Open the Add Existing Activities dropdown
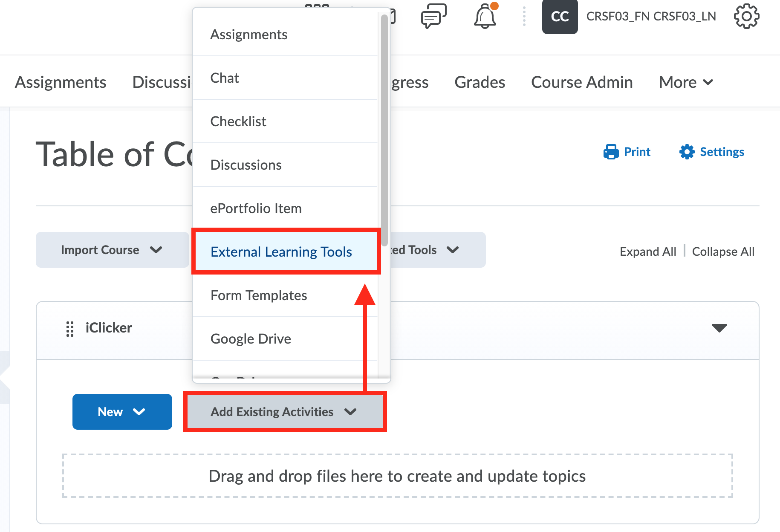Viewport: 780px width, 532px height. [284, 412]
